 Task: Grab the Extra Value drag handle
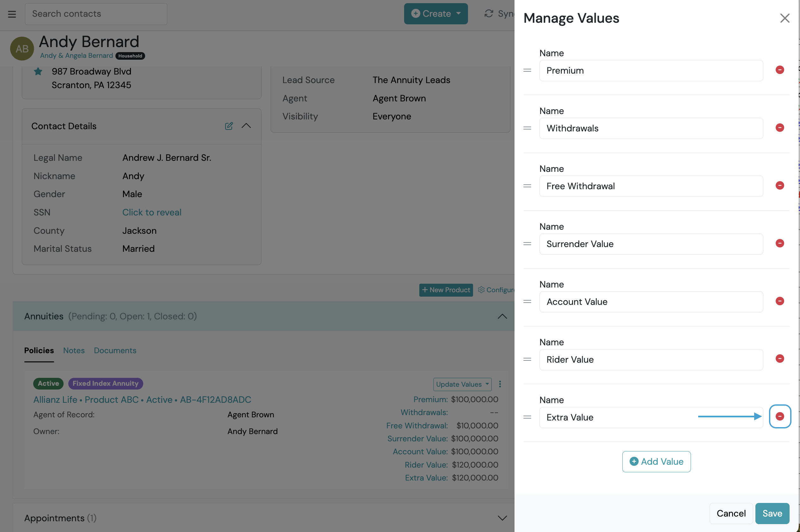[x=527, y=417]
